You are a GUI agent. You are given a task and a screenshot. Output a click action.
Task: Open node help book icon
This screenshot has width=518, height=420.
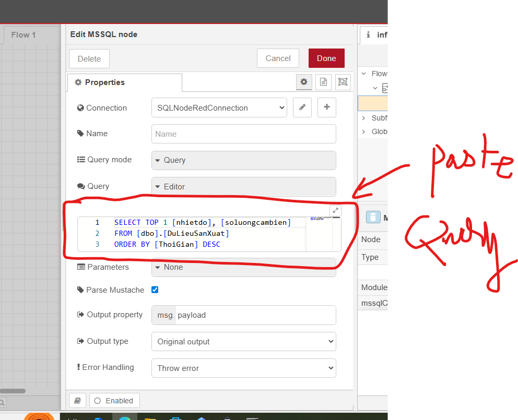point(77,401)
